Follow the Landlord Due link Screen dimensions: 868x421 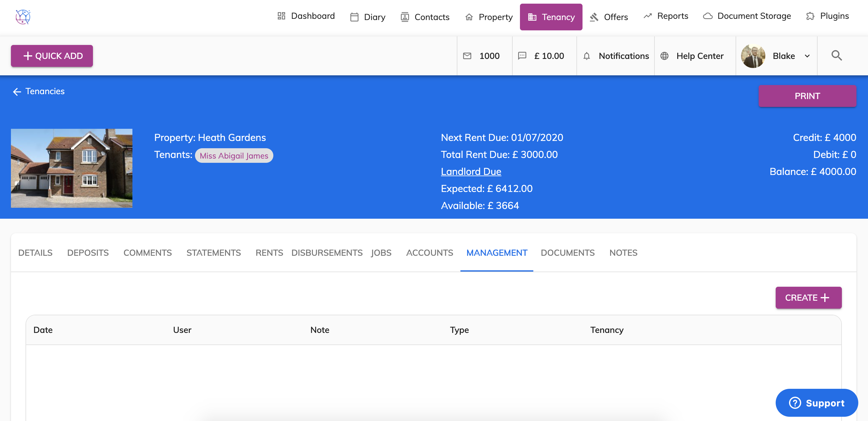(471, 172)
